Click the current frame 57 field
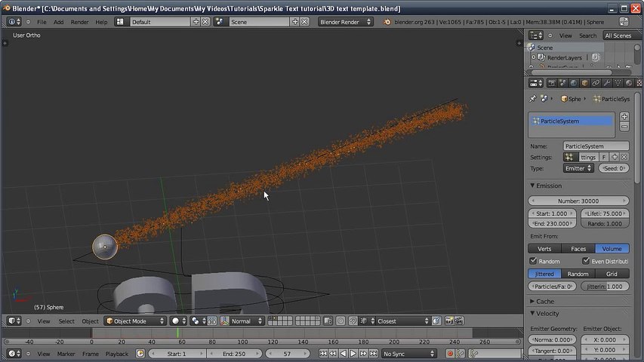644x362 pixels. coord(287,354)
